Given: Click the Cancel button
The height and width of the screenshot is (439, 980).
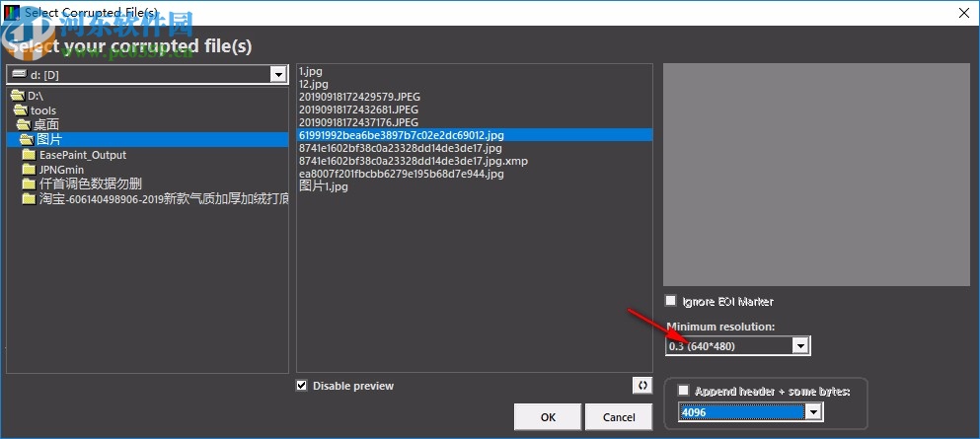Looking at the screenshot, I should tap(619, 417).
